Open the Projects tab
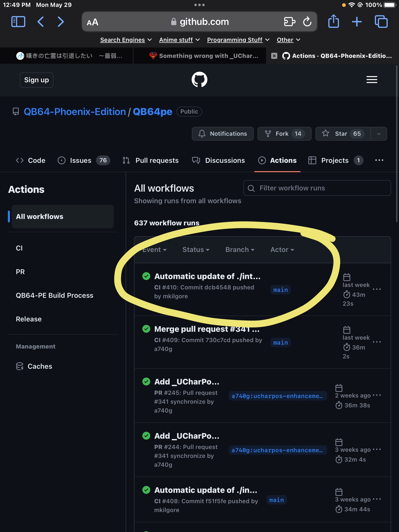Image resolution: width=399 pixels, height=532 pixels. tap(336, 160)
